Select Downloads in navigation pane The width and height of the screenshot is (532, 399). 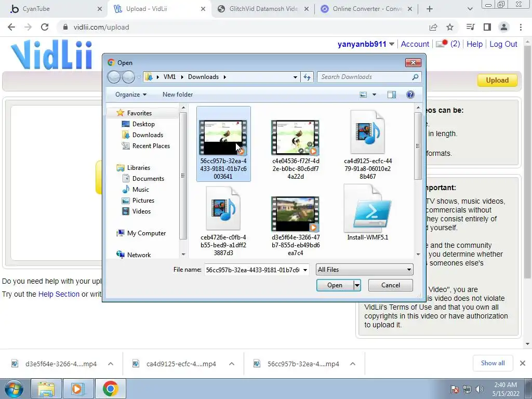click(x=147, y=135)
